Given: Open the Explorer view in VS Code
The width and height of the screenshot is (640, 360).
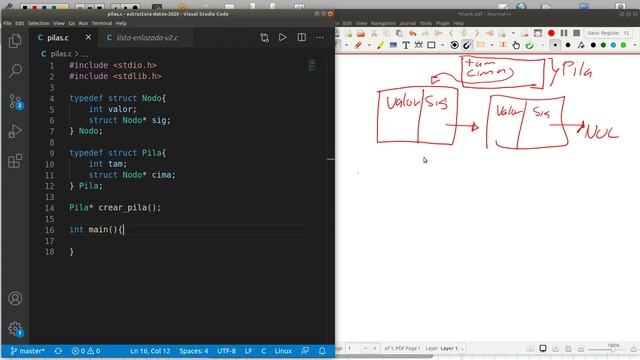Looking at the screenshot, I should [x=15, y=41].
